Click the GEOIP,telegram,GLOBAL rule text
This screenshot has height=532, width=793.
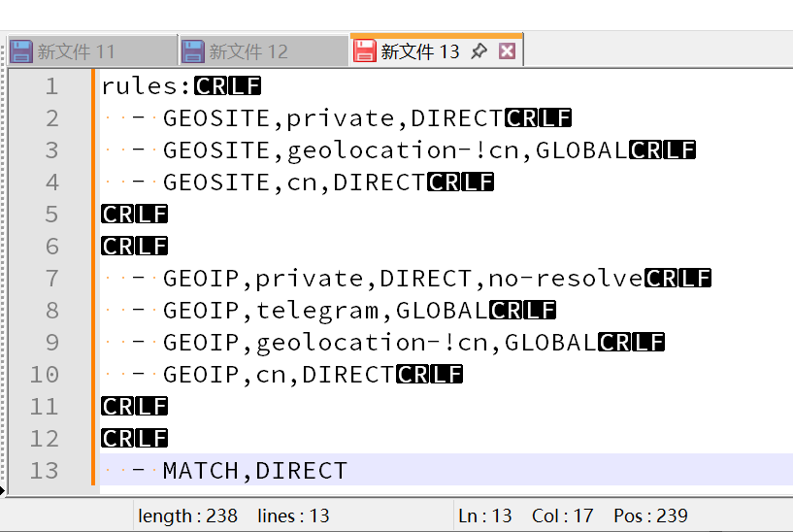325,311
